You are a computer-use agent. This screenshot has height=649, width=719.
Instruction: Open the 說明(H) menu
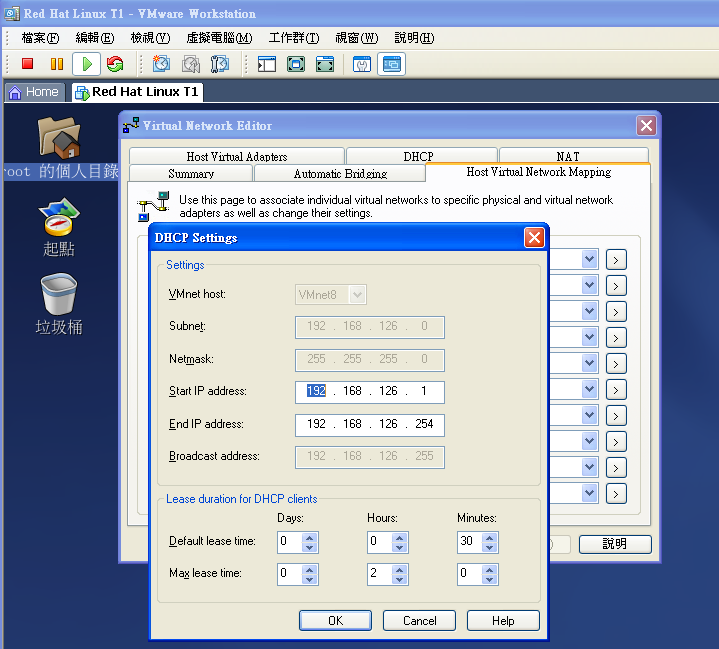414,38
